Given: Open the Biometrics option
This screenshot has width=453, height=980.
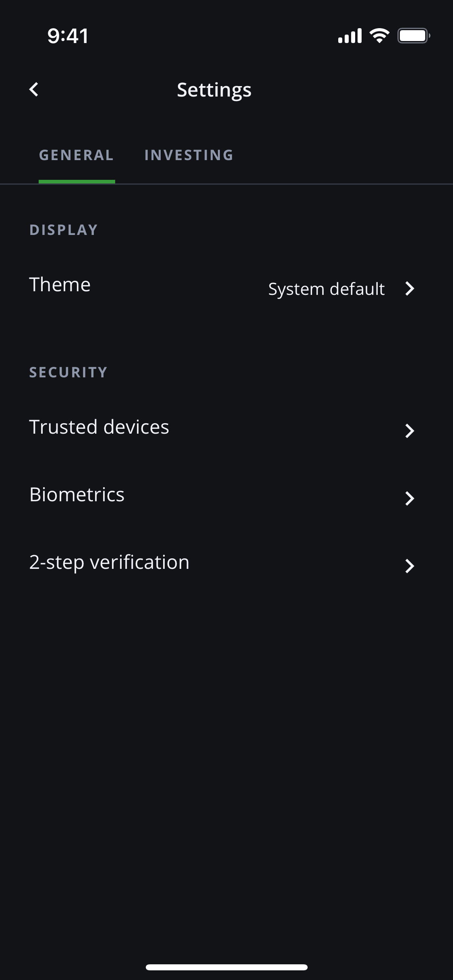Looking at the screenshot, I should pyautogui.click(x=77, y=494).
